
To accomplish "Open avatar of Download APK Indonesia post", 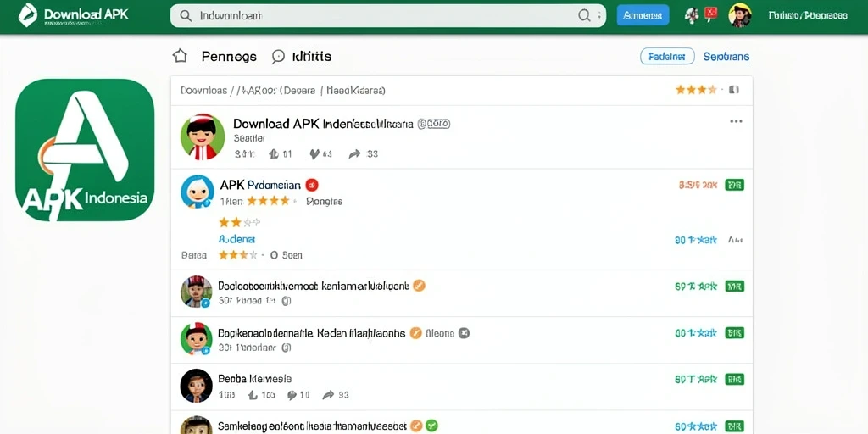I will coord(203,136).
